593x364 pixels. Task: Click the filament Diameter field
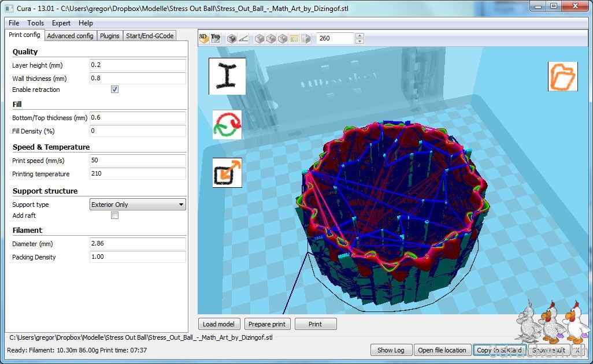point(138,243)
